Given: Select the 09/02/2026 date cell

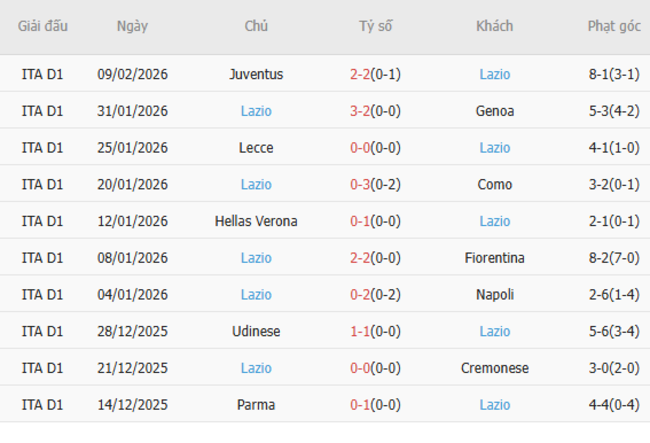Looking at the screenshot, I should tap(131, 74).
